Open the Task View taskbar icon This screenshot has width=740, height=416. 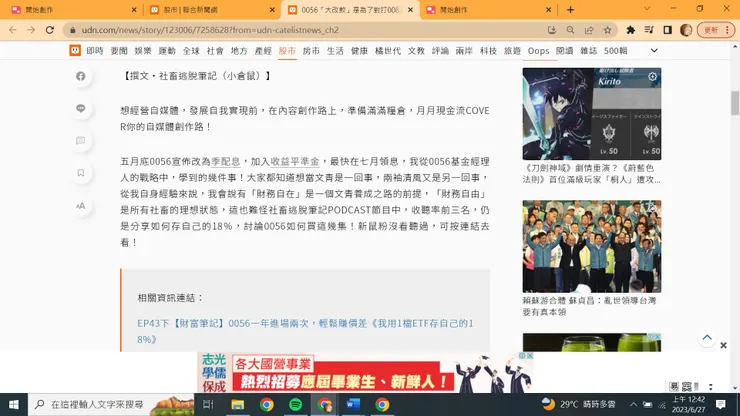pyautogui.click(x=208, y=405)
